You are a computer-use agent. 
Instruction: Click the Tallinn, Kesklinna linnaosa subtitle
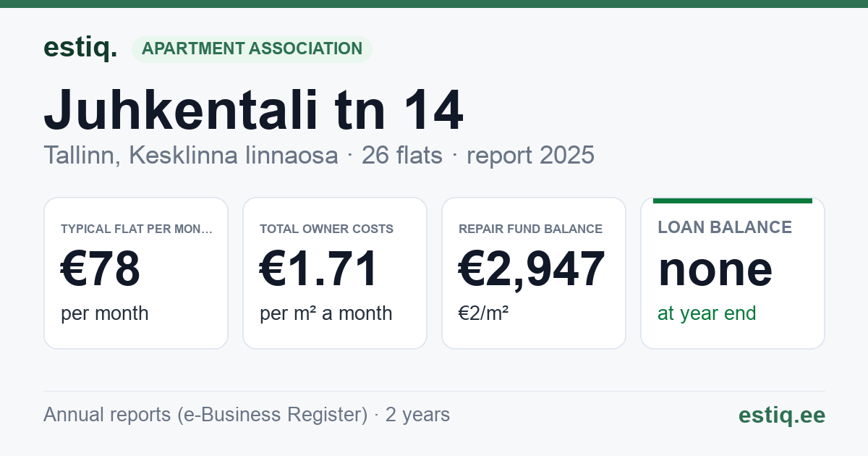coord(191,155)
